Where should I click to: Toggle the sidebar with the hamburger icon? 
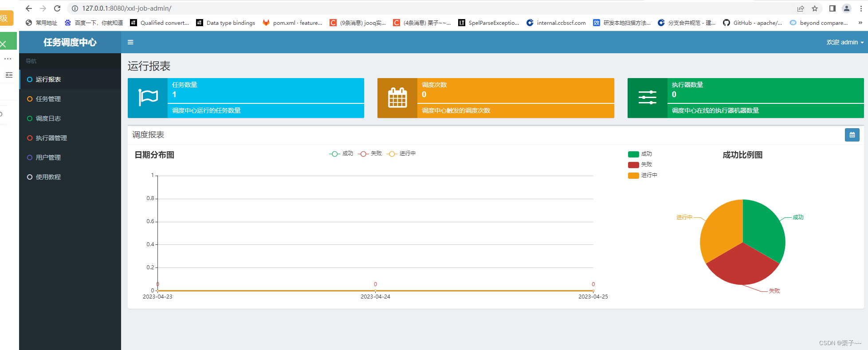click(x=130, y=42)
